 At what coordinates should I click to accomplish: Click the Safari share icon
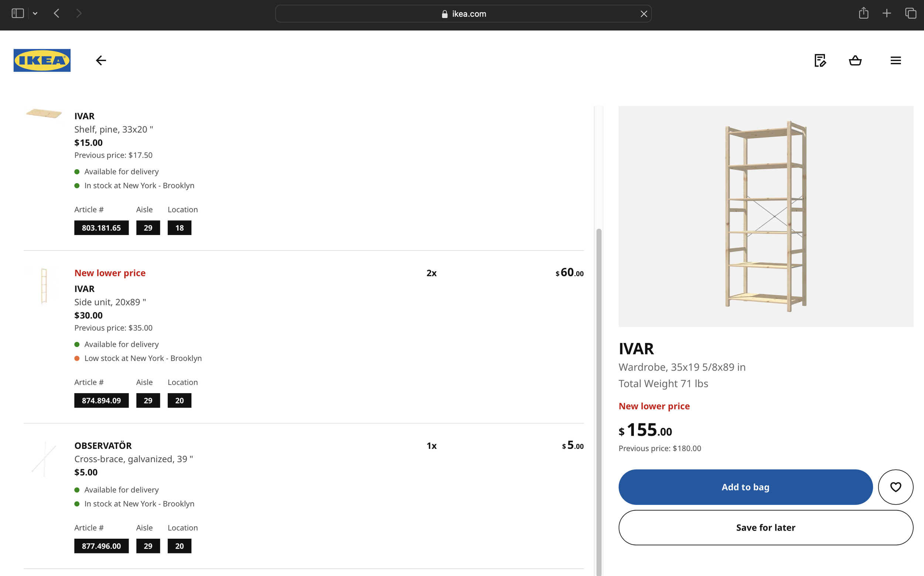tap(863, 14)
